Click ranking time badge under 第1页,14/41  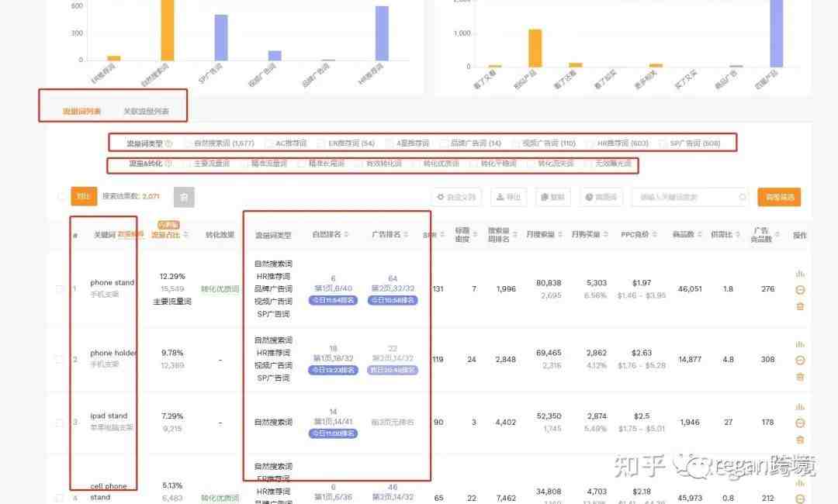pyautogui.click(x=333, y=433)
